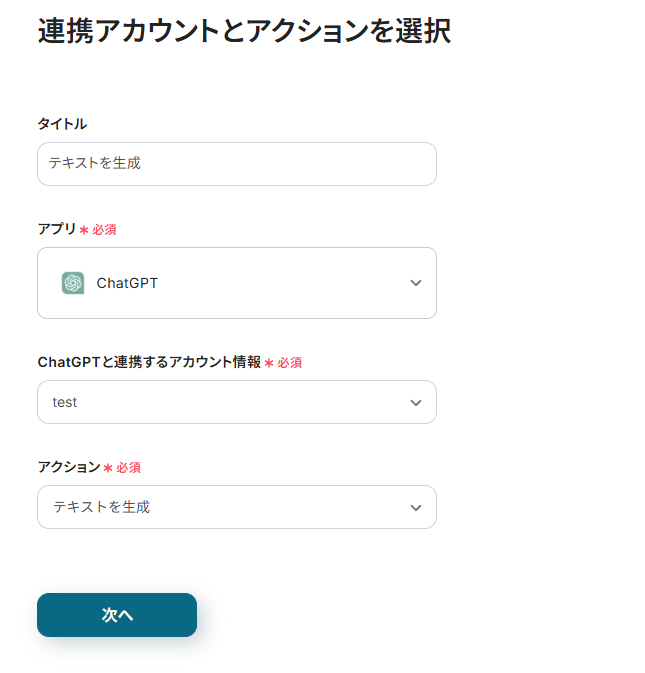The image size is (645, 673).
Task: Click the ChatGPT app name text
Action: click(127, 283)
